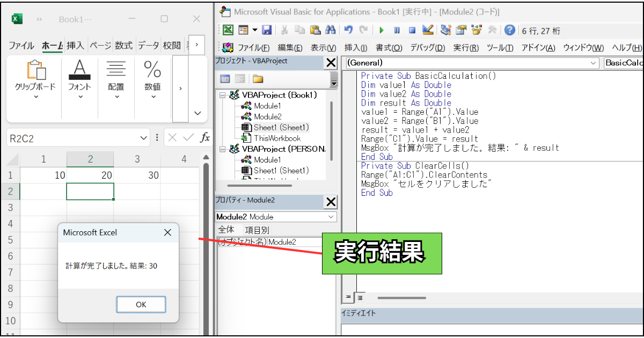Collapse the VBAProject (Book1) tree node
The height and width of the screenshot is (338, 644).
point(222,95)
